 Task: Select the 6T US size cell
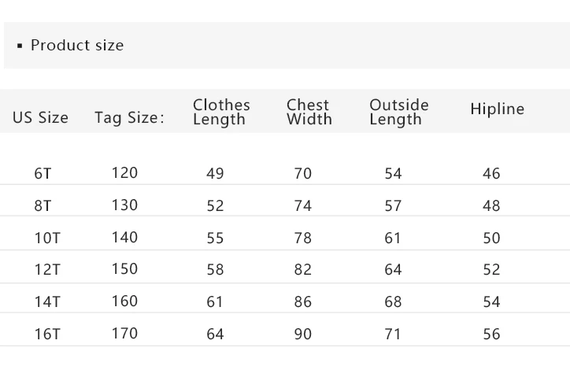(43, 174)
